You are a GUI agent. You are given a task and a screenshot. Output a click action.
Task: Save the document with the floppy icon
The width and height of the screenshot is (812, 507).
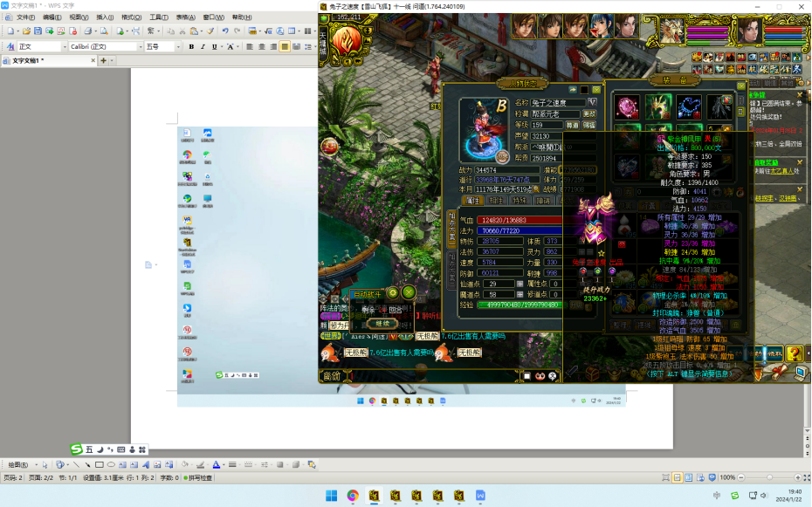coord(38,31)
